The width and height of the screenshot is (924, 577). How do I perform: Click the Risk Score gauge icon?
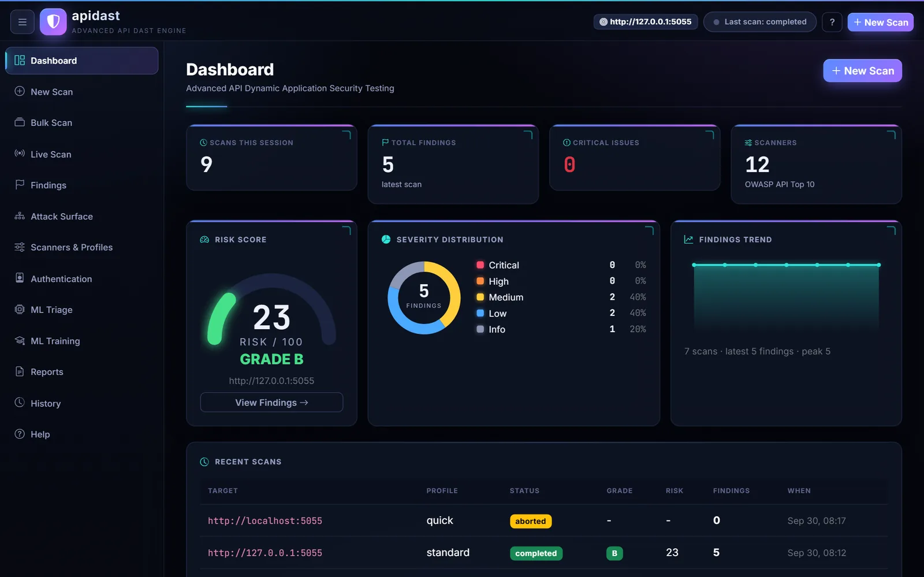click(204, 240)
